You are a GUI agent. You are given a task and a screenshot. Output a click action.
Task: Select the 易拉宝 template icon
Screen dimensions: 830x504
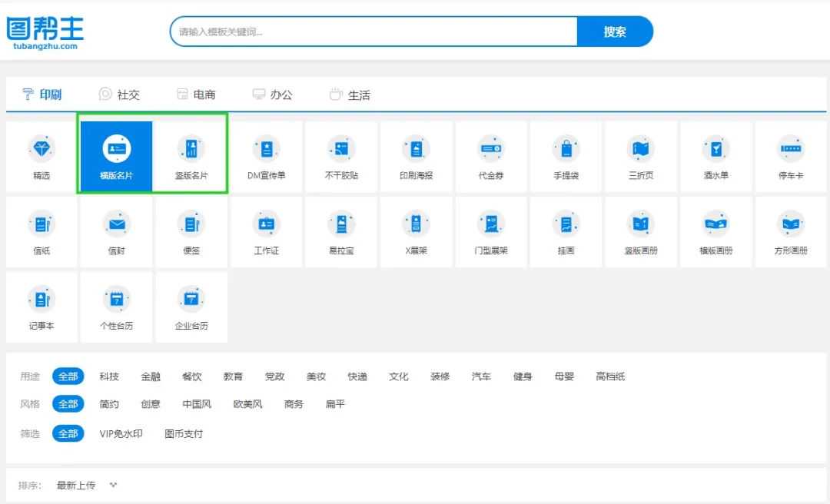pyautogui.click(x=341, y=224)
